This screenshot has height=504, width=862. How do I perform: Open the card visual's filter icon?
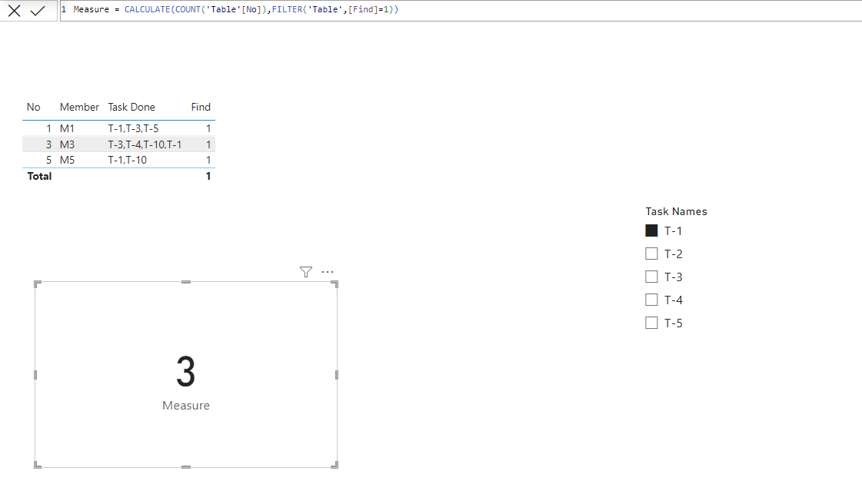tap(306, 272)
